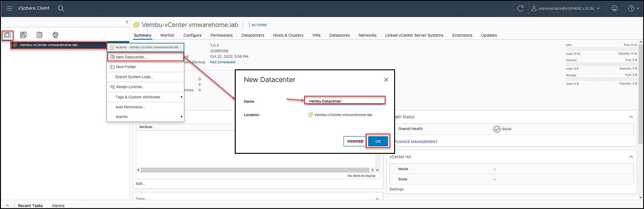
Task: Click Edit link under the attributes table
Action: (140, 184)
